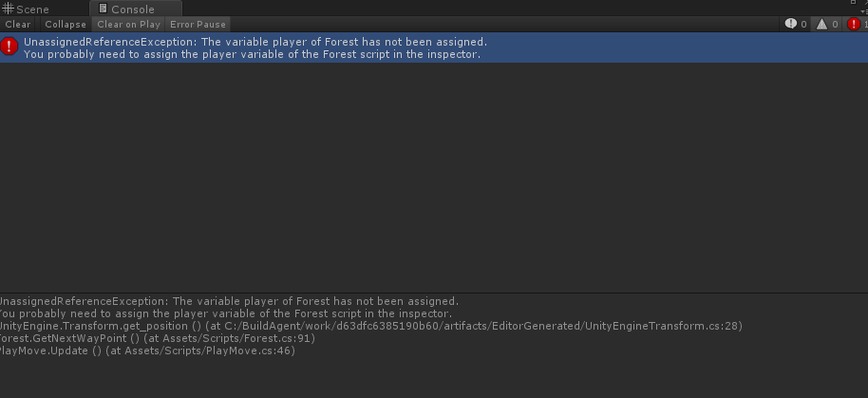This screenshot has width=868, height=398.
Task: Clear all console messages
Action: (x=18, y=25)
